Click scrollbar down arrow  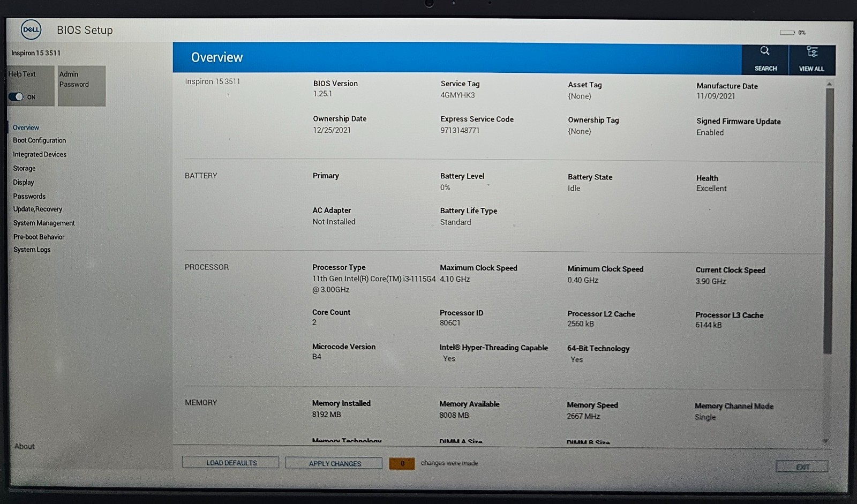826,441
